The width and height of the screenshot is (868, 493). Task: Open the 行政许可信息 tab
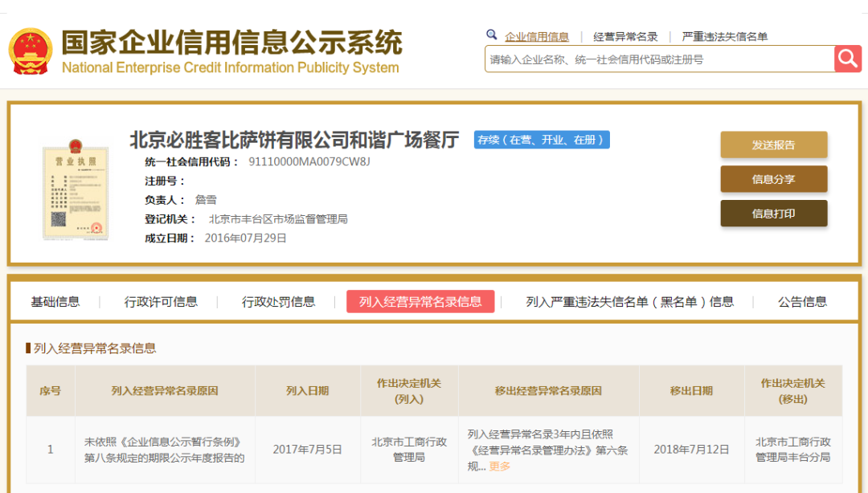click(x=161, y=302)
